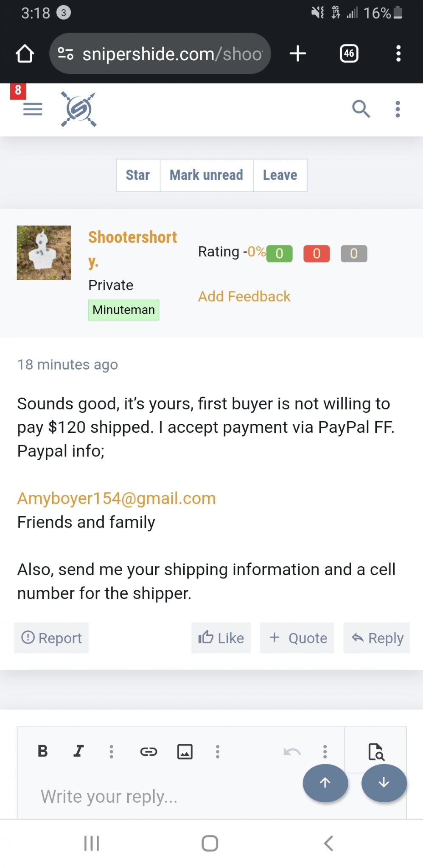Open the forum header three-dot menu

coord(398,109)
